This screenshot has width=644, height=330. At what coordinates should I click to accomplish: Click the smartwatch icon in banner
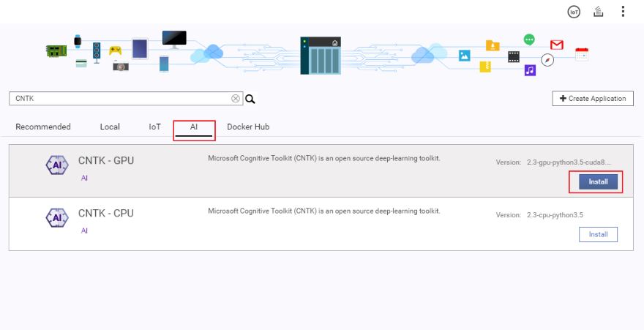tap(78, 42)
